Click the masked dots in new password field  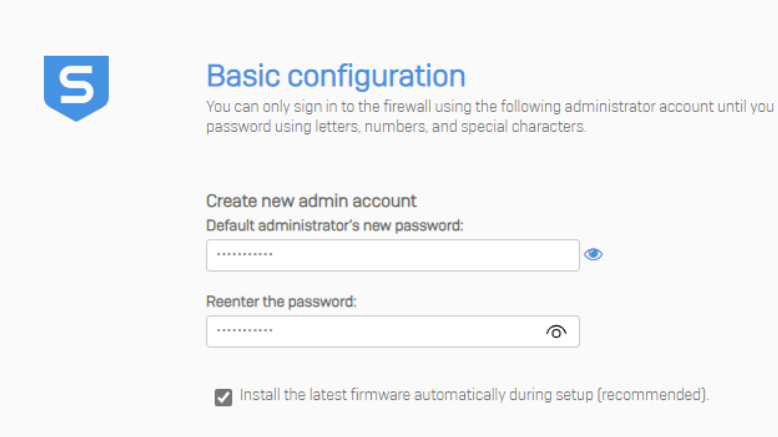click(x=244, y=255)
